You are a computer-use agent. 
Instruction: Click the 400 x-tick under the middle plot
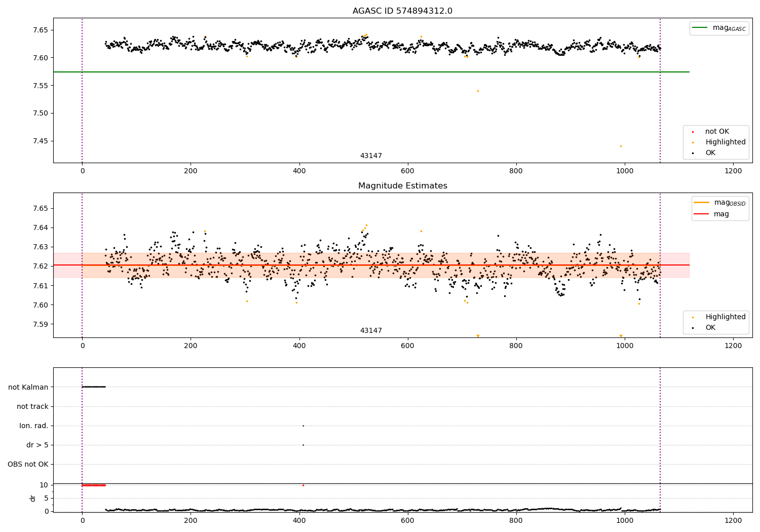299,346
